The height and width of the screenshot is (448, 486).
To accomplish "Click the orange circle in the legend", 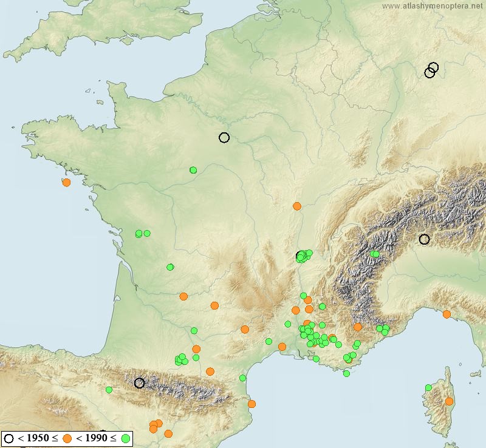I will [67, 438].
